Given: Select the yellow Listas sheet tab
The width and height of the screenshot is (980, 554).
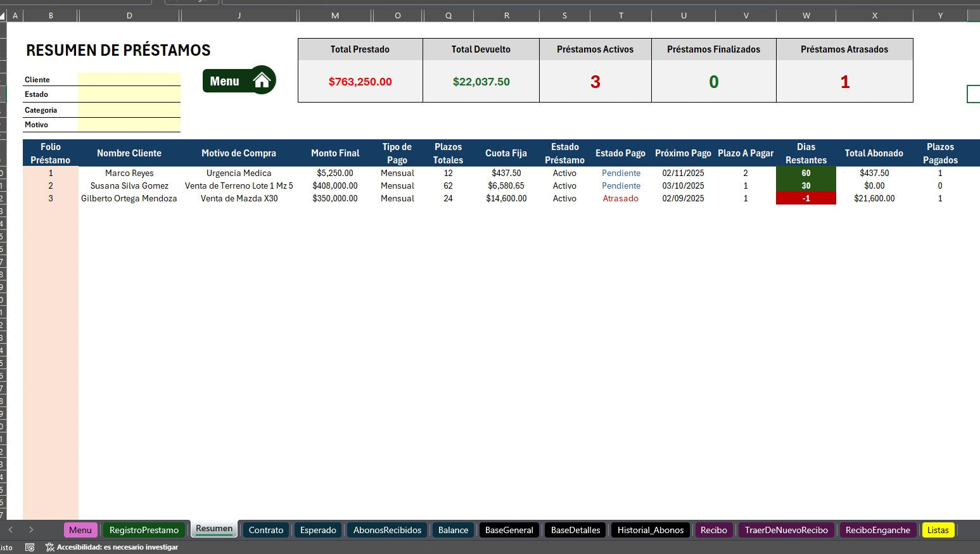Looking at the screenshot, I should coord(938,530).
